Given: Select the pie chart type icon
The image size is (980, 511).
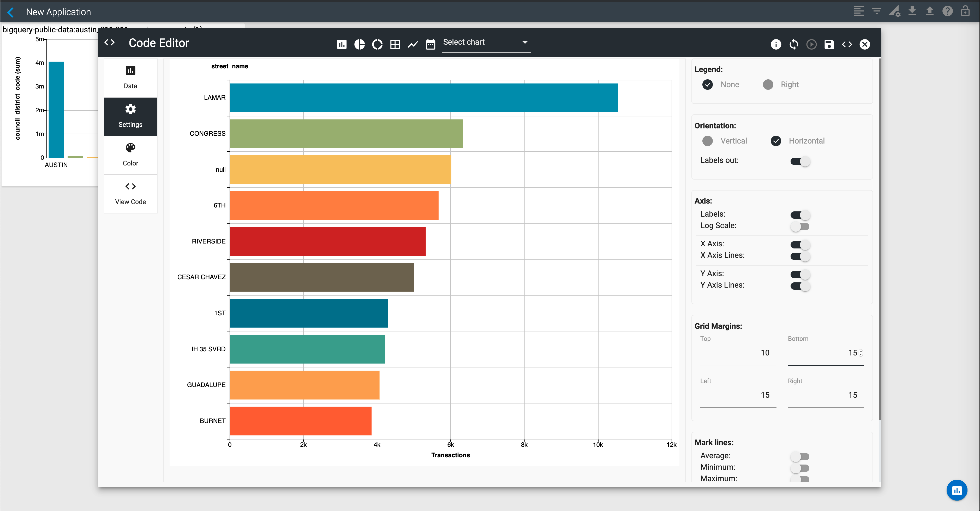Looking at the screenshot, I should click(x=360, y=44).
